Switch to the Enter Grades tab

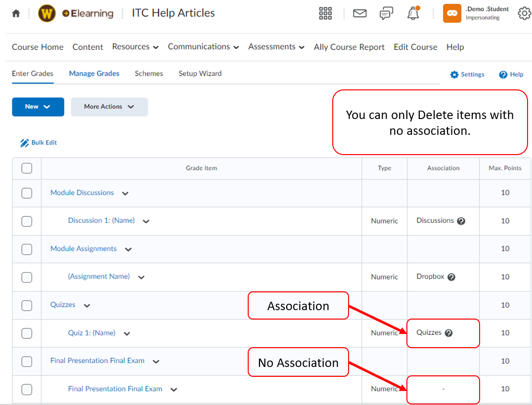(33, 74)
